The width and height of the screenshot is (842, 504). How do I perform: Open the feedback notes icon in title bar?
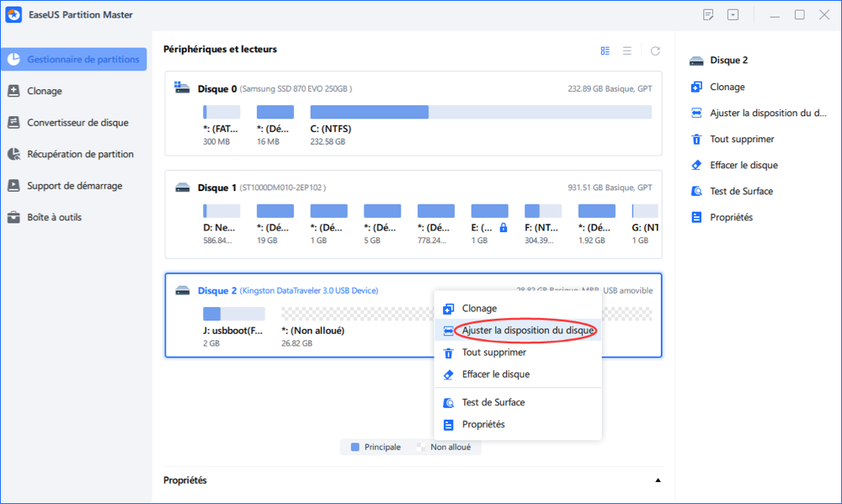pos(708,15)
